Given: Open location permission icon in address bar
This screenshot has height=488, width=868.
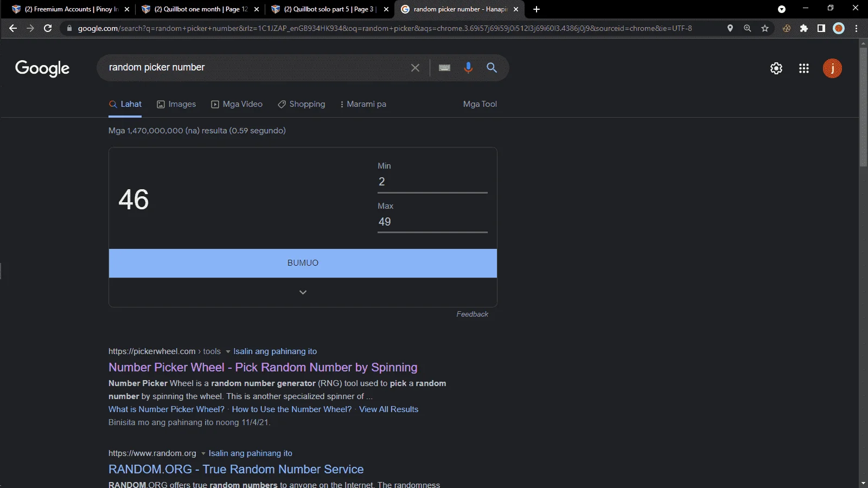Looking at the screenshot, I should pyautogui.click(x=730, y=28).
